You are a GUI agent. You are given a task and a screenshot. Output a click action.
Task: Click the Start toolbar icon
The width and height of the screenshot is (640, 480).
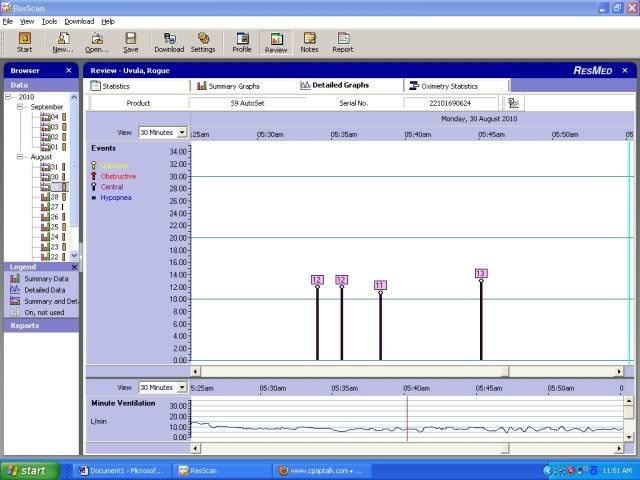tap(24, 42)
